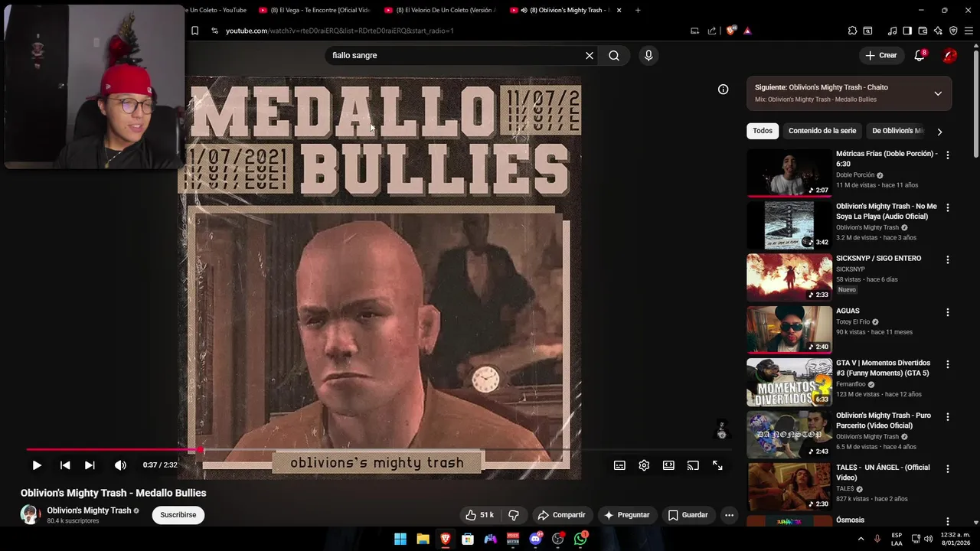The height and width of the screenshot is (551, 980).
Task: Close the Oblivion's Mighty Trash tab
Action: (619, 10)
